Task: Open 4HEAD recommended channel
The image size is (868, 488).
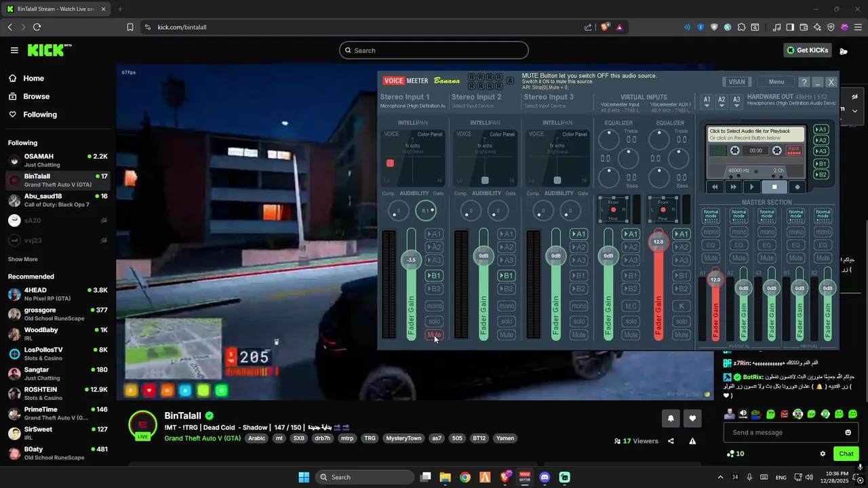Action: pos(58,294)
